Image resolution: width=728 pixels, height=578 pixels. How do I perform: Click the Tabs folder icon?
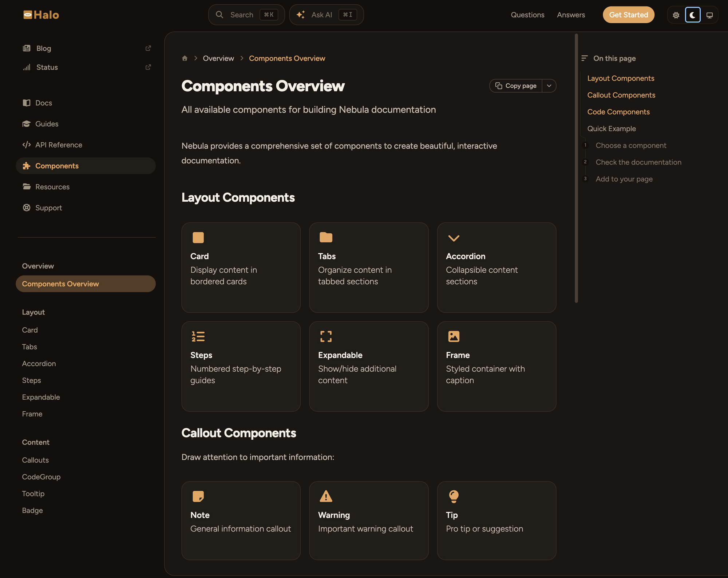(326, 237)
